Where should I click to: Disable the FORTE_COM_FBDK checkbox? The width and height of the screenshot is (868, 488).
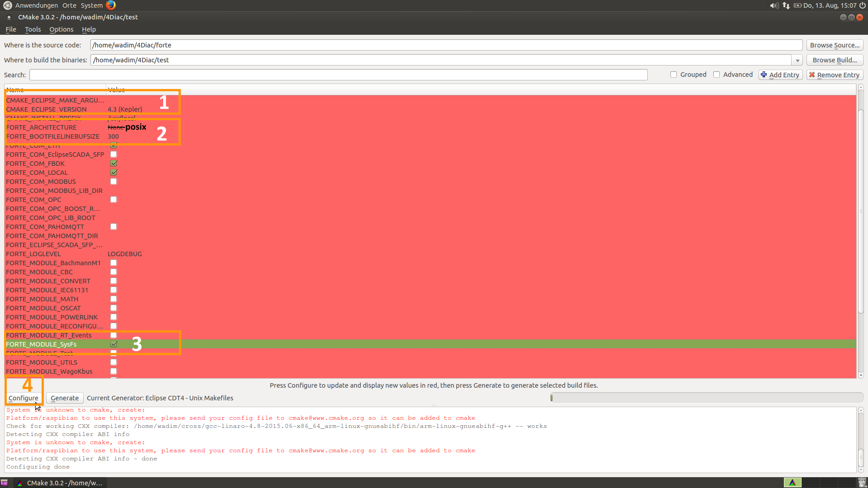pos(113,163)
